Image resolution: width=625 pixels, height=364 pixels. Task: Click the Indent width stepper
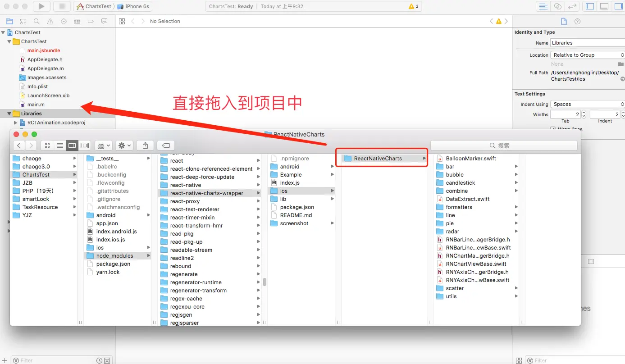[x=623, y=114]
